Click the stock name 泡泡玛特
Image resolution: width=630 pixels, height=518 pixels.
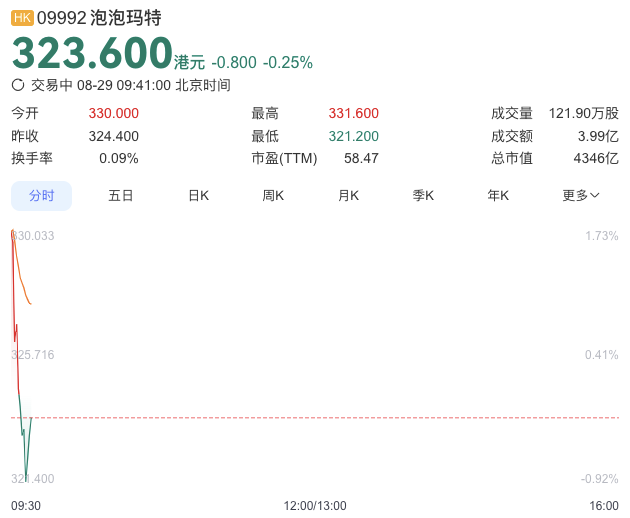126,18
